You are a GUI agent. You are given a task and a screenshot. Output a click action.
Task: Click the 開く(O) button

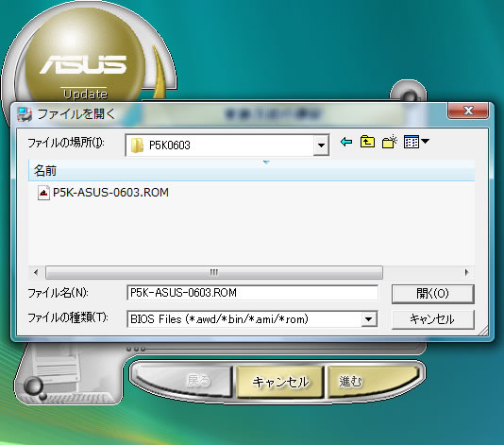pyautogui.click(x=432, y=294)
